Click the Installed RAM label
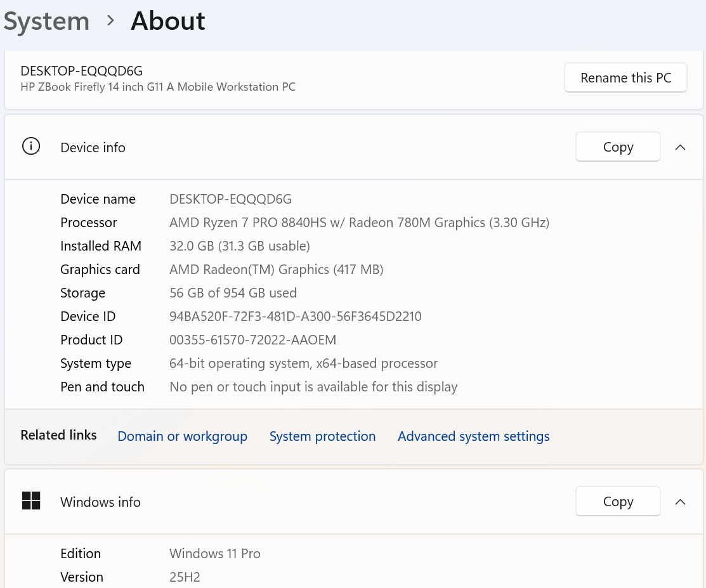The image size is (706, 588). 101,246
